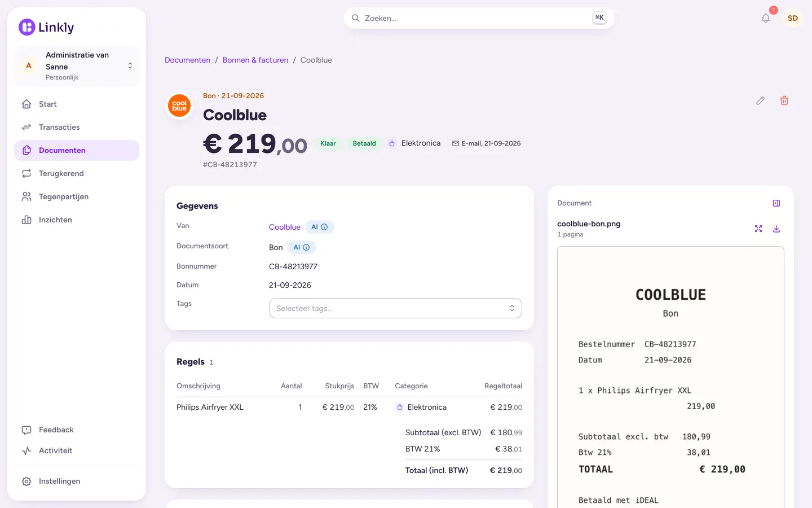
Task: Open the SD user avatar menu
Action: pyautogui.click(x=792, y=18)
